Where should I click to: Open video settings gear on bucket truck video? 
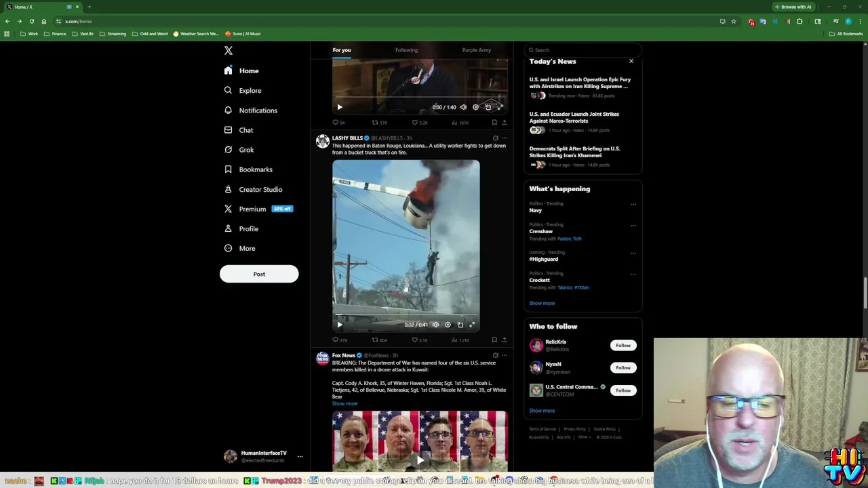(448, 325)
